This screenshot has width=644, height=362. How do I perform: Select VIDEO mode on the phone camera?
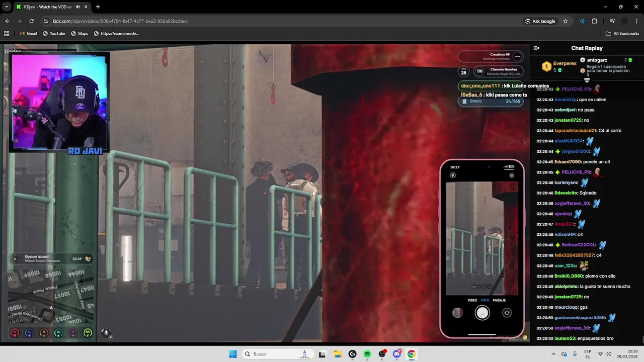(472, 300)
